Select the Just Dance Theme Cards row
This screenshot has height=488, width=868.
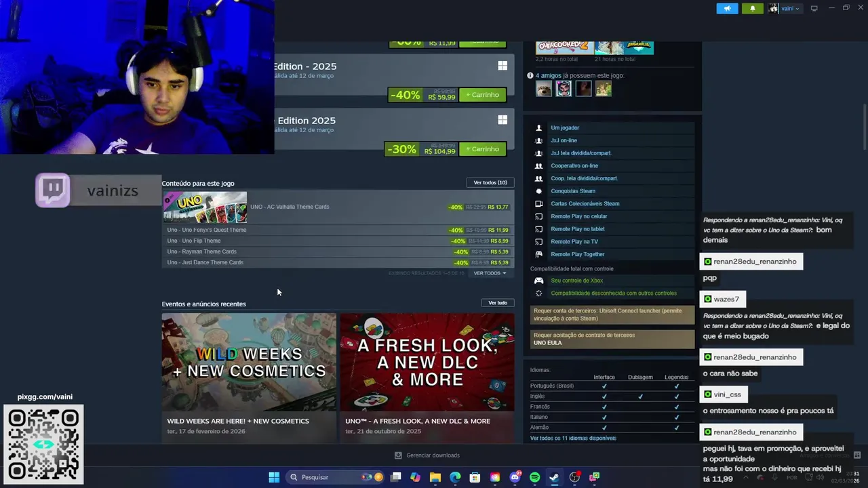(338, 262)
